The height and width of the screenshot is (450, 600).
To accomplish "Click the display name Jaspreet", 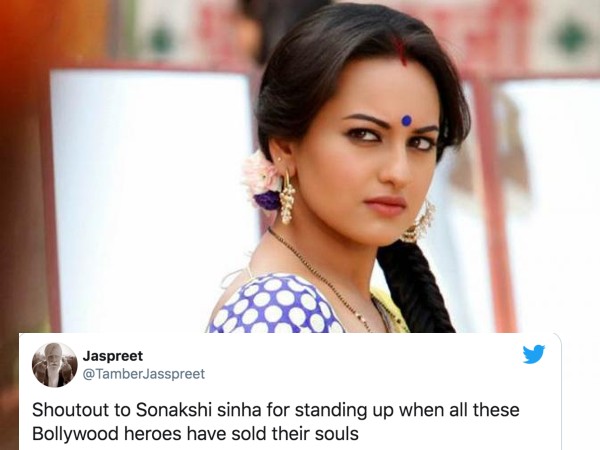I will click(113, 356).
